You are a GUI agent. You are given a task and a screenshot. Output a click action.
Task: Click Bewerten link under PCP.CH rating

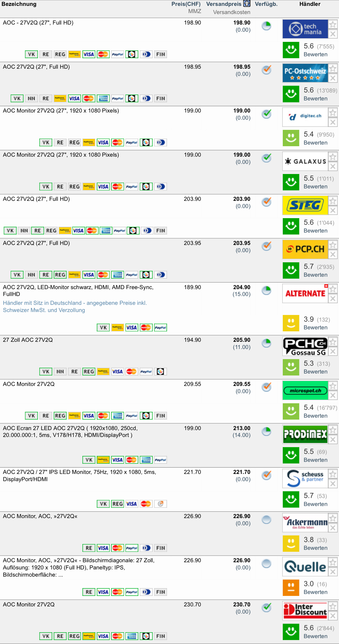pyautogui.click(x=315, y=275)
